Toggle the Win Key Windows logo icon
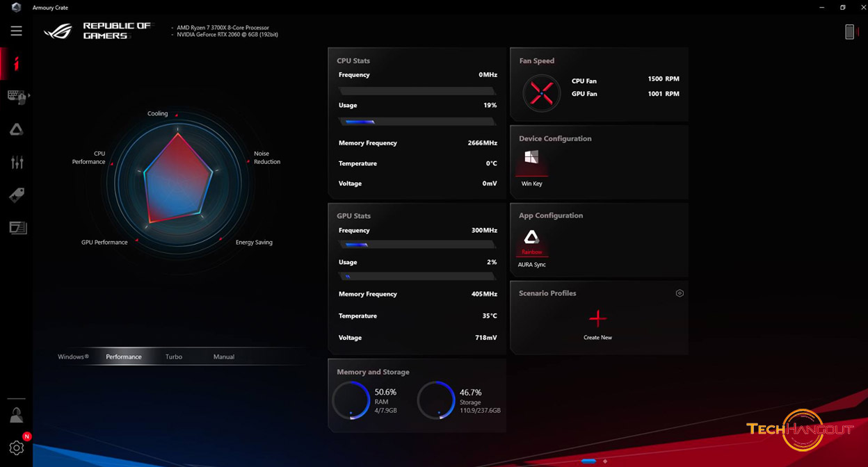This screenshot has height=467, width=868. pos(531,158)
